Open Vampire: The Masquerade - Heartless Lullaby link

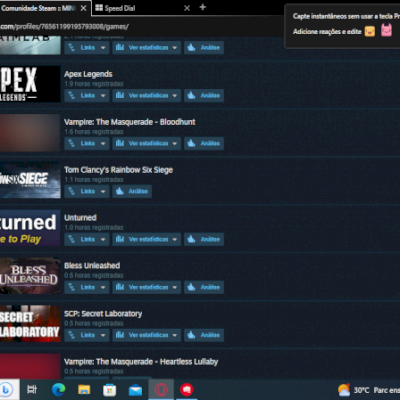tap(141, 362)
